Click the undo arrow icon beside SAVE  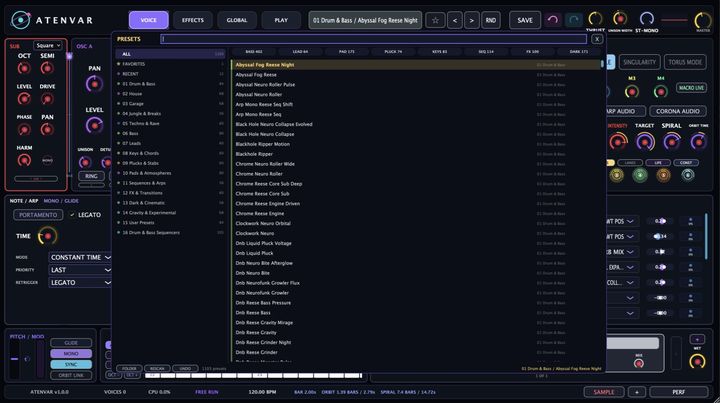click(553, 20)
